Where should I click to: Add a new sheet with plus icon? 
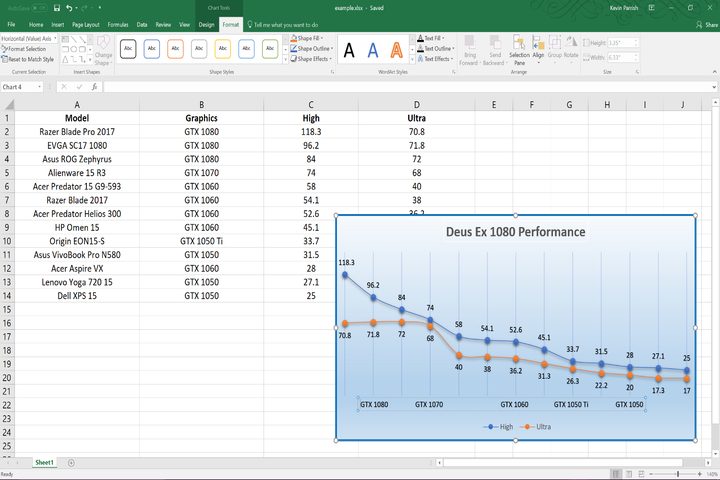pyautogui.click(x=71, y=463)
